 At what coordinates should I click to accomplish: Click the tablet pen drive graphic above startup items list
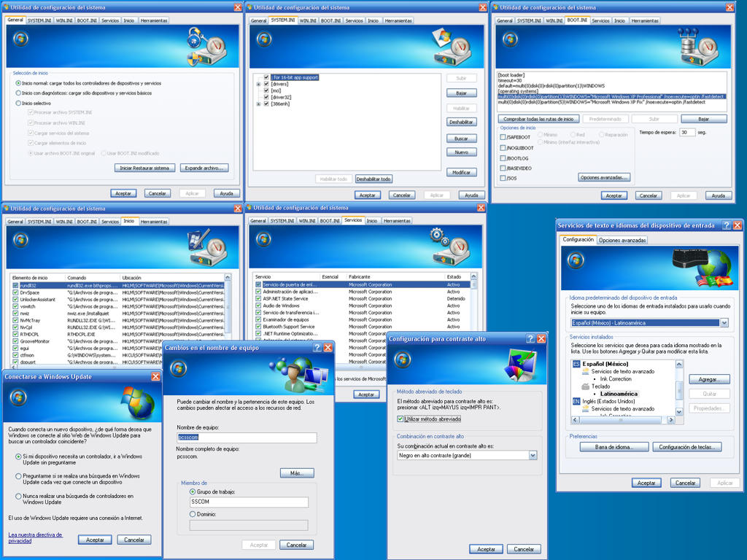tap(206, 248)
